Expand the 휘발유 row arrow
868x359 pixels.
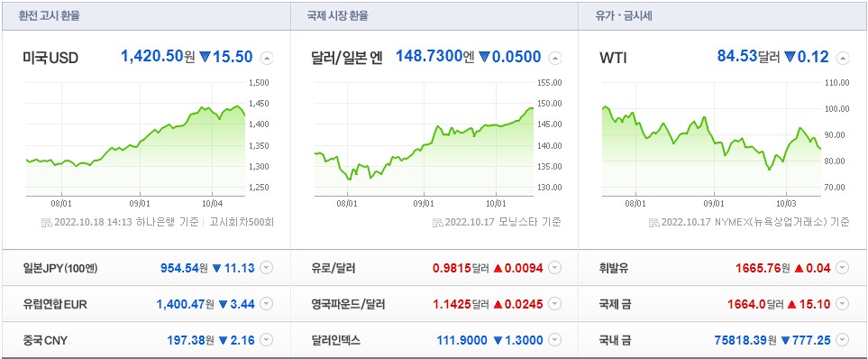(x=842, y=268)
